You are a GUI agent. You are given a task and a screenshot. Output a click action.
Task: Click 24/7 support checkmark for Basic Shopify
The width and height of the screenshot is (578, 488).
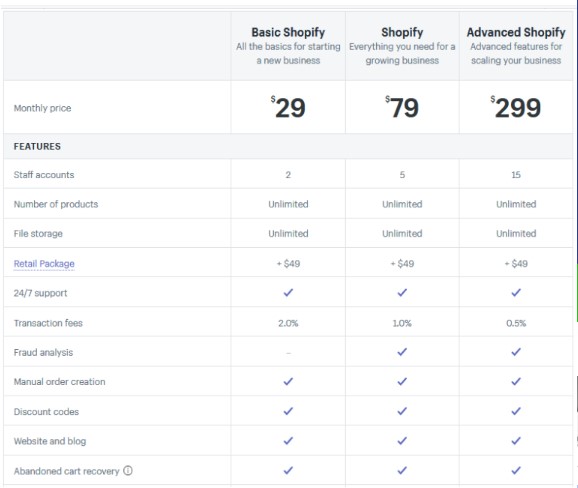(x=288, y=293)
